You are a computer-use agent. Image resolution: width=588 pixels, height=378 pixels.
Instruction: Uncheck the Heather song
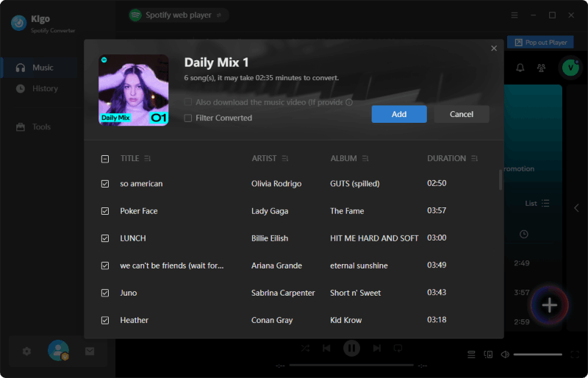(x=105, y=320)
